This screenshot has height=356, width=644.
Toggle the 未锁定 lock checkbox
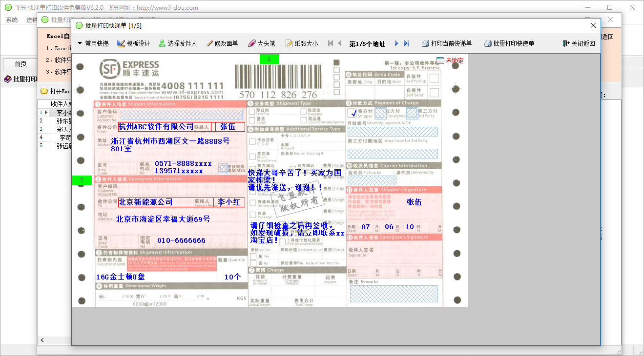tap(440, 60)
